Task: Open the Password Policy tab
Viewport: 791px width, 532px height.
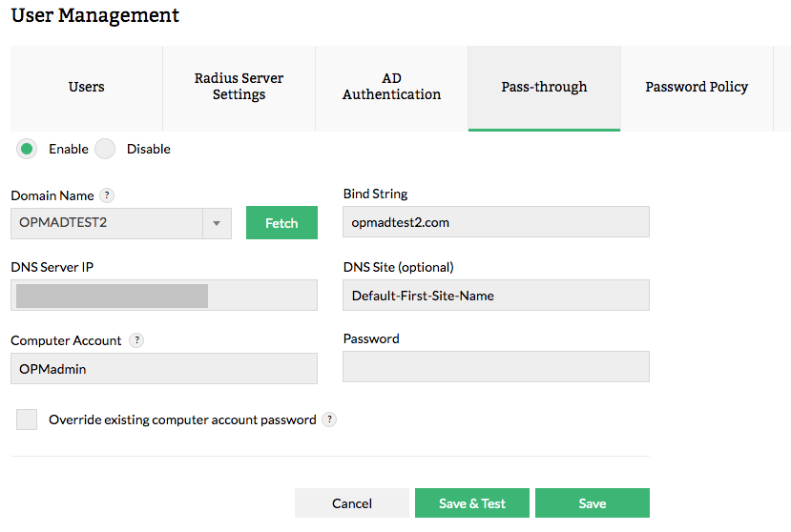Action: (697, 87)
